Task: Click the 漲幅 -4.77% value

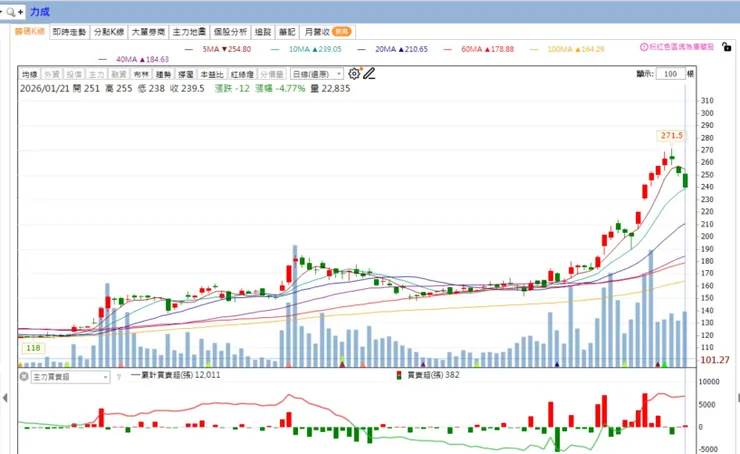Action: click(280, 88)
